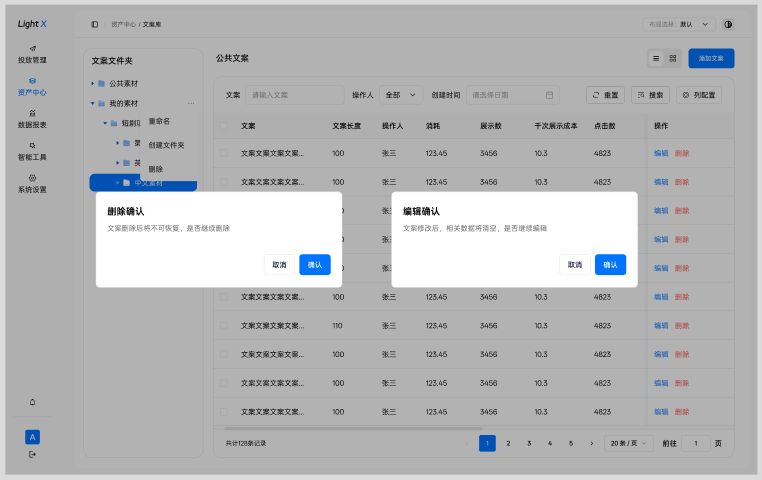Open 投放管理 in the sidebar
This screenshot has width=762, height=480.
32,54
